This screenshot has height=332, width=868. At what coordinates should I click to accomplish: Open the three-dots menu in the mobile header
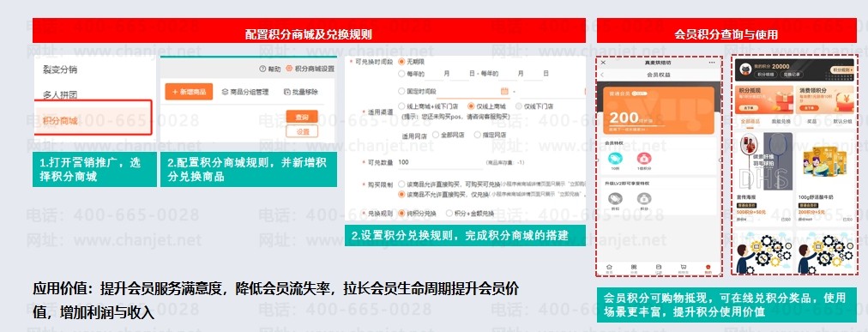coord(712,63)
